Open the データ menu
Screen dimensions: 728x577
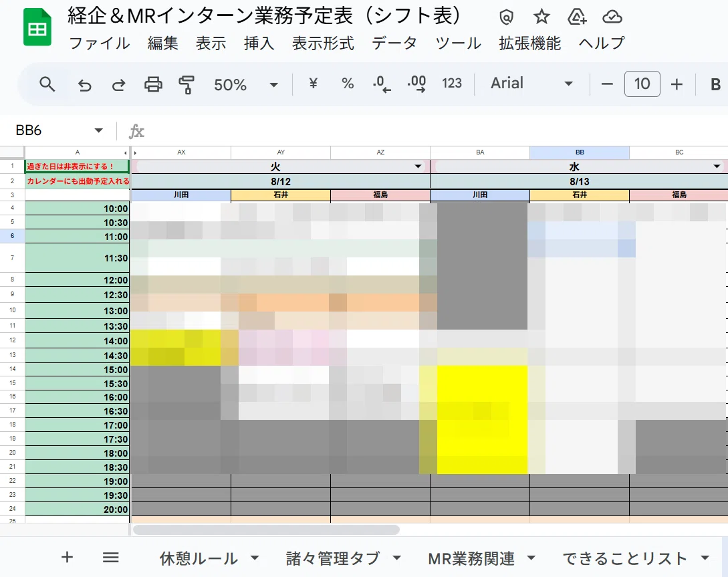click(x=394, y=43)
